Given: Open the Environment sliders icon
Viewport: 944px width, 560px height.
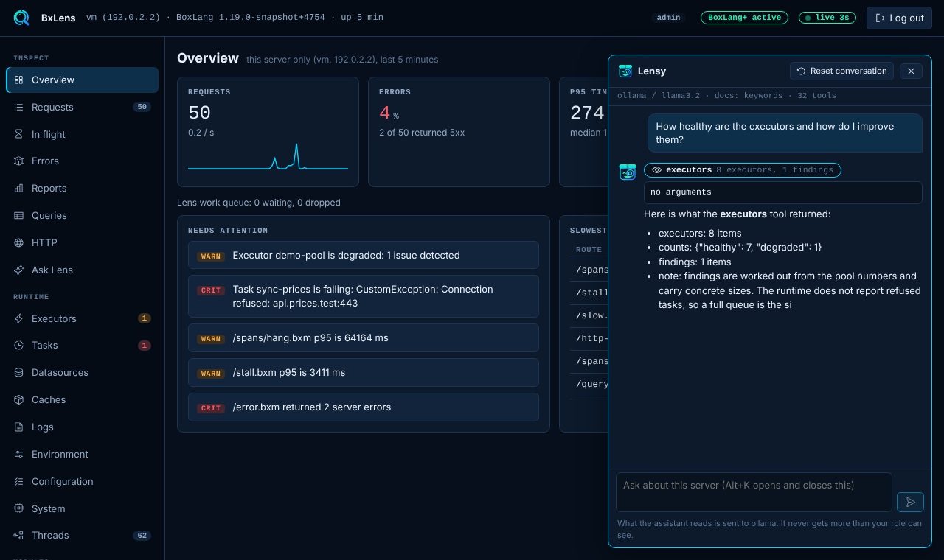Looking at the screenshot, I should [x=19, y=454].
